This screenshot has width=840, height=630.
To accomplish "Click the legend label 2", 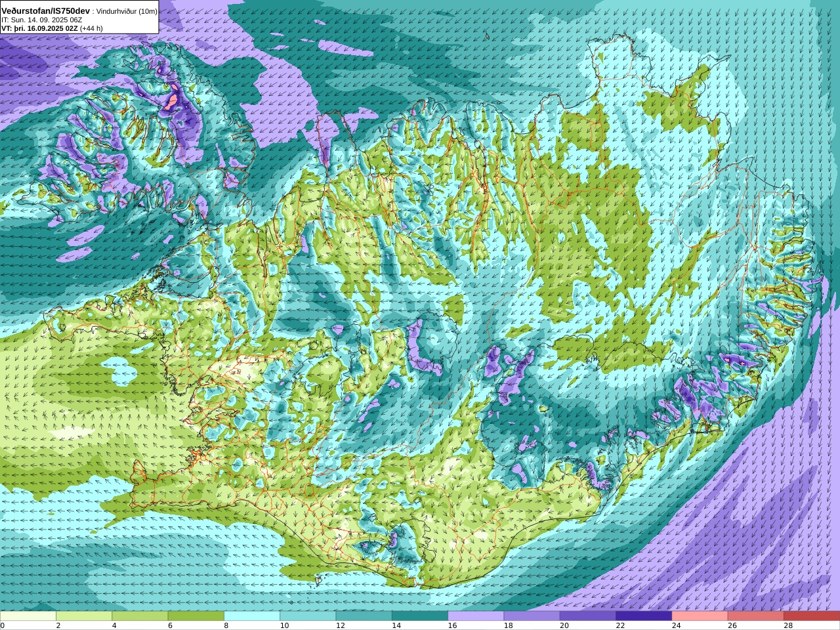I will (x=58, y=625).
